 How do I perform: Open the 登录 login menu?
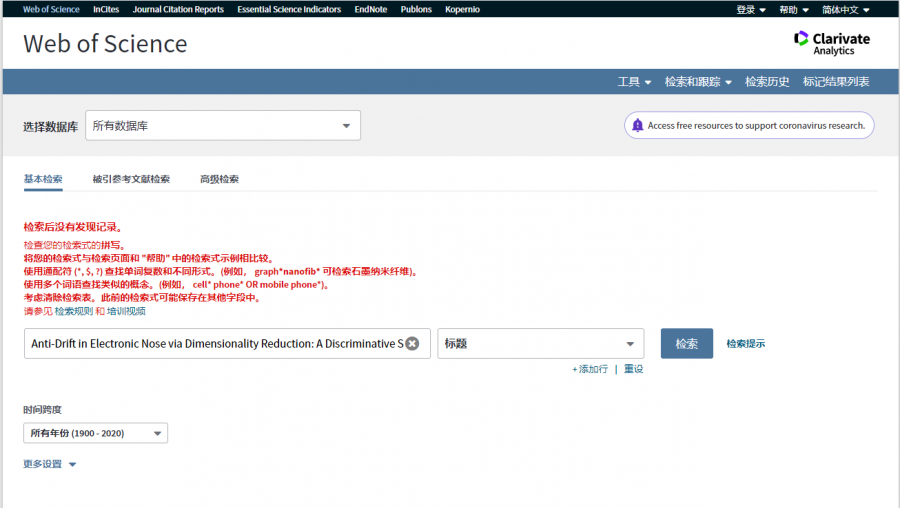click(x=750, y=9)
